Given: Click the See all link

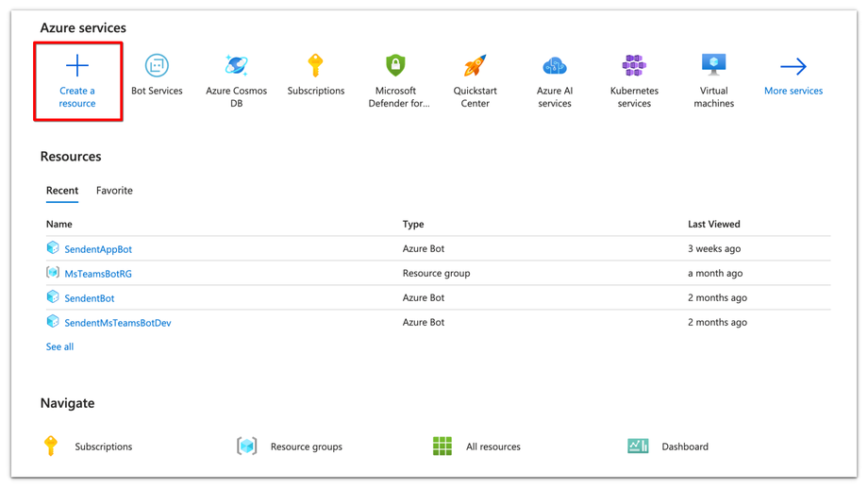Looking at the screenshot, I should pyautogui.click(x=59, y=346).
